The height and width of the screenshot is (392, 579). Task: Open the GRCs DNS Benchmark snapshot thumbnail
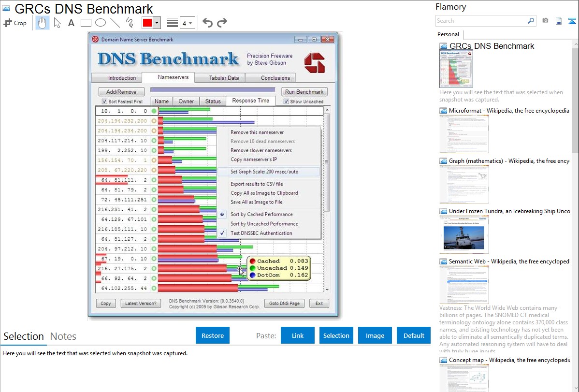point(456,69)
